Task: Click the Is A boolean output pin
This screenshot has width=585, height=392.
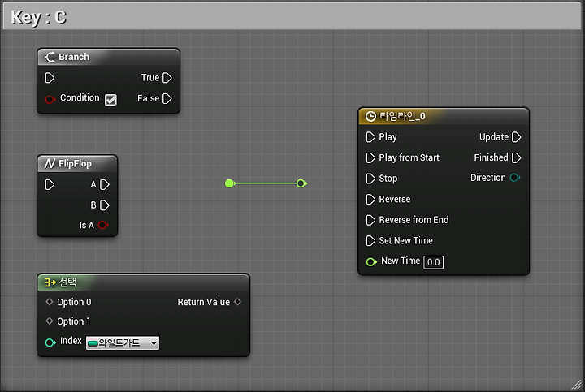Action: click(x=103, y=225)
